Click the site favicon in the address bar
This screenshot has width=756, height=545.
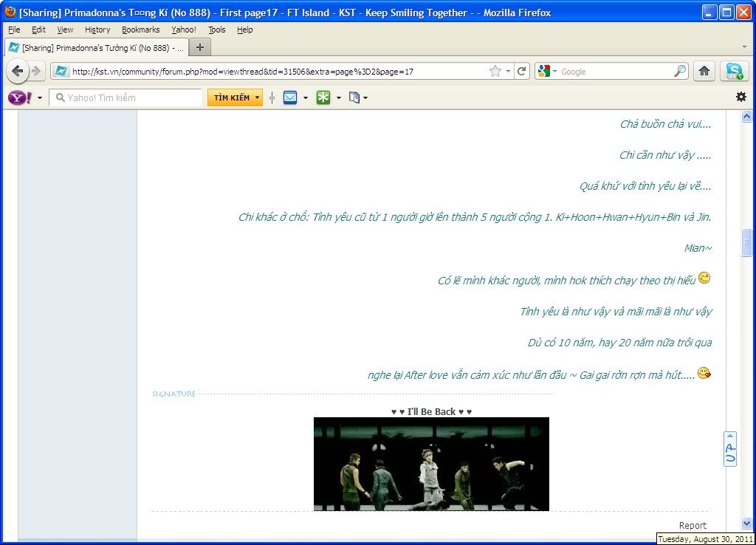tap(61, 72)
